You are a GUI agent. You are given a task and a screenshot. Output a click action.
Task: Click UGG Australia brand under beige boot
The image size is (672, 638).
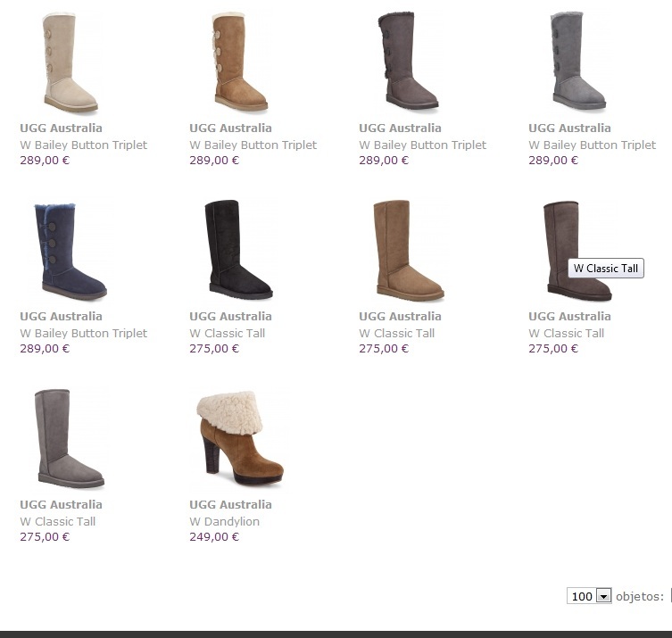[x=61, y=128]
